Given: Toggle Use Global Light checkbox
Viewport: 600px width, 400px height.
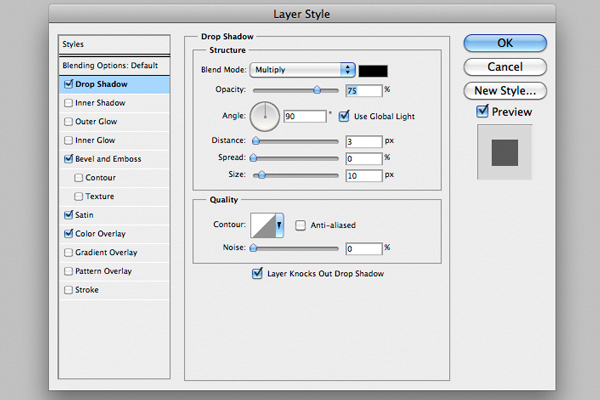Looking at the screenshot, I should point(346,116).
